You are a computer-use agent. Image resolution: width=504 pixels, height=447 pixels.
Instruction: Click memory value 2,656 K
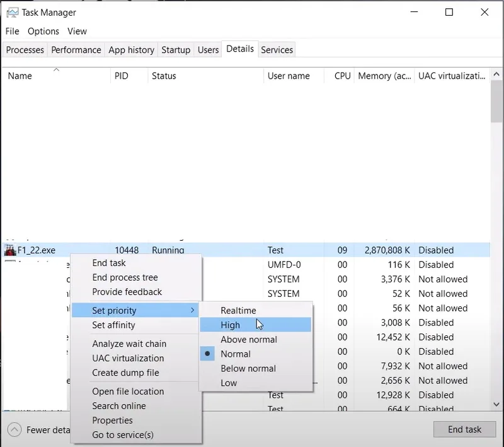click(396, 380)
